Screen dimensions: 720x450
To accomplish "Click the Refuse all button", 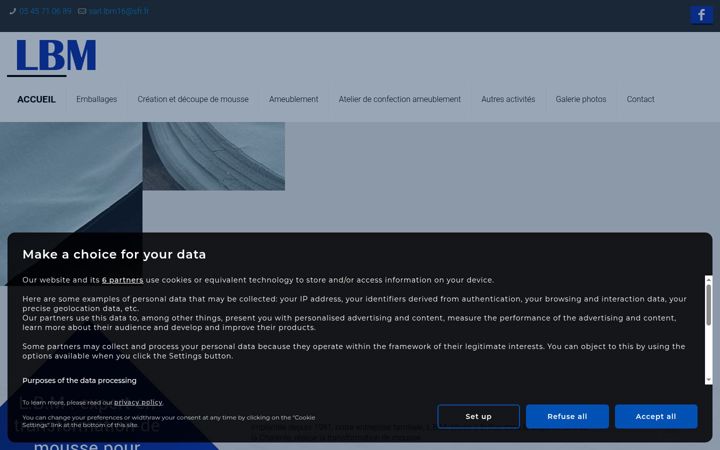I will pyautogui.click(x=567, y=416).
